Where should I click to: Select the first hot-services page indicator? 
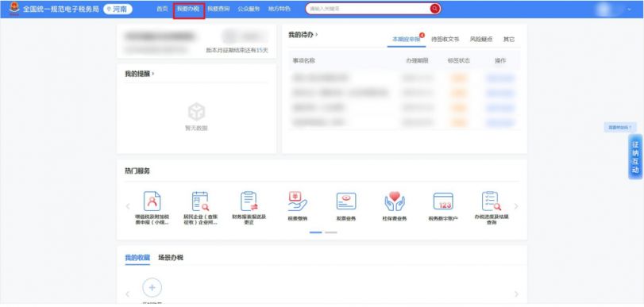click(x=316, y=232)
